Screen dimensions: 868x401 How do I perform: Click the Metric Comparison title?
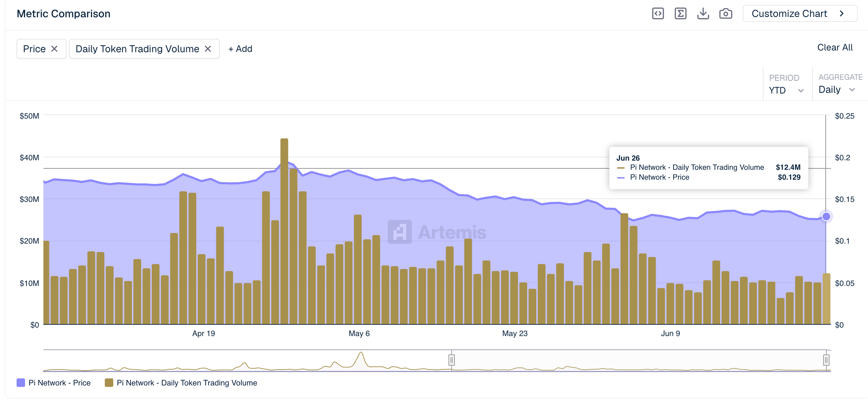point(64,14)
